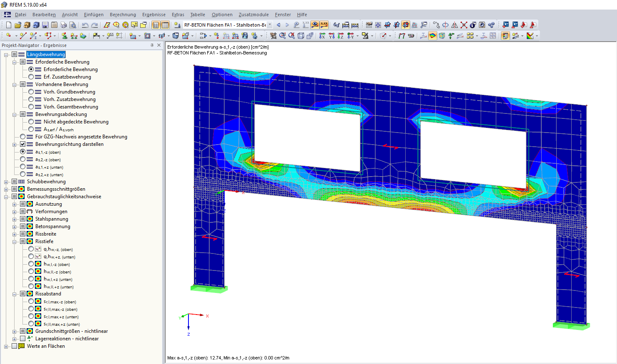
Task: Save the model using the floppy disk icon
Action: 45,25
